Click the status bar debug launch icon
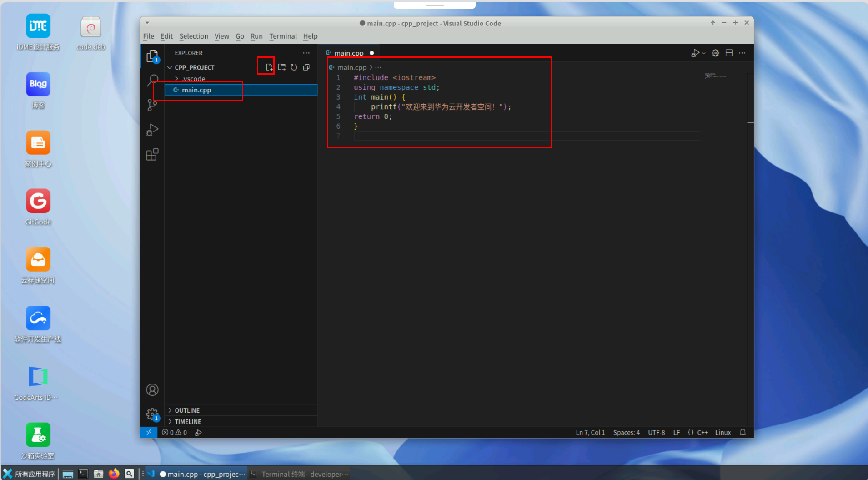This screenshot has width=868, height=480. pos(198,432)
